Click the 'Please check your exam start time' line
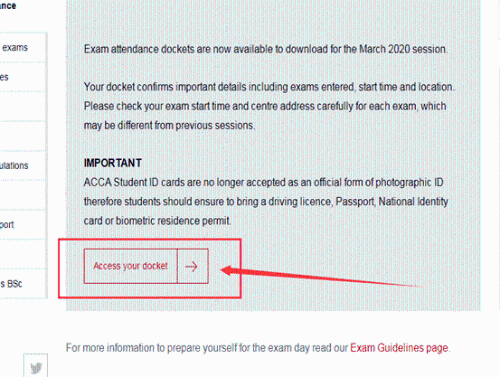500x377 pixels. pyautogui.click(x=265, y=106)
